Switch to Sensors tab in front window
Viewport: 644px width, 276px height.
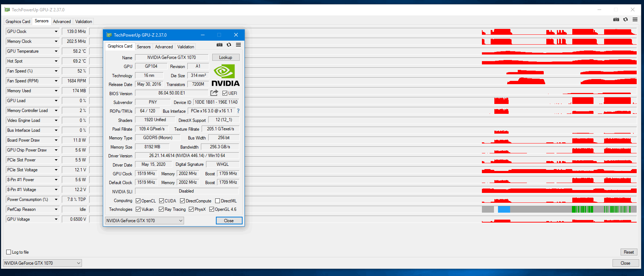coord(143,47)
